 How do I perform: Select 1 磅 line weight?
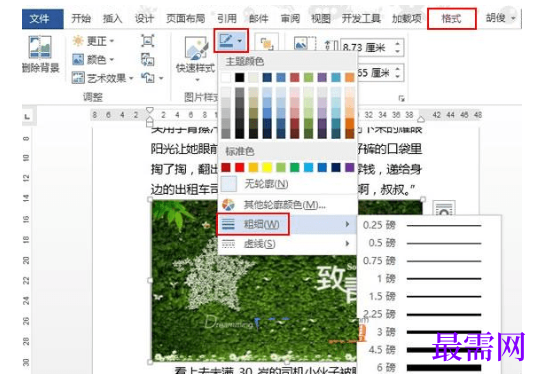429,278
